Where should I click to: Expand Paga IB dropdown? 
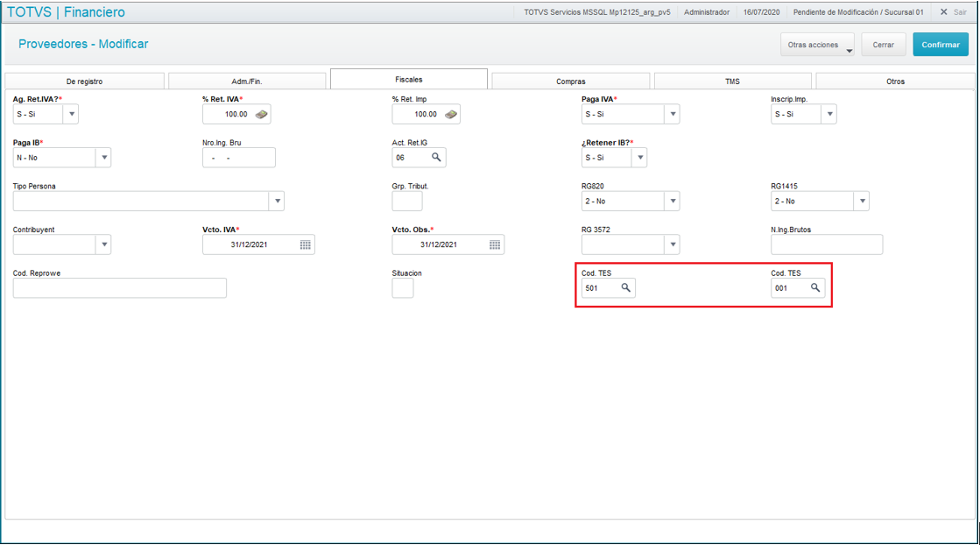tap(103, 158)
